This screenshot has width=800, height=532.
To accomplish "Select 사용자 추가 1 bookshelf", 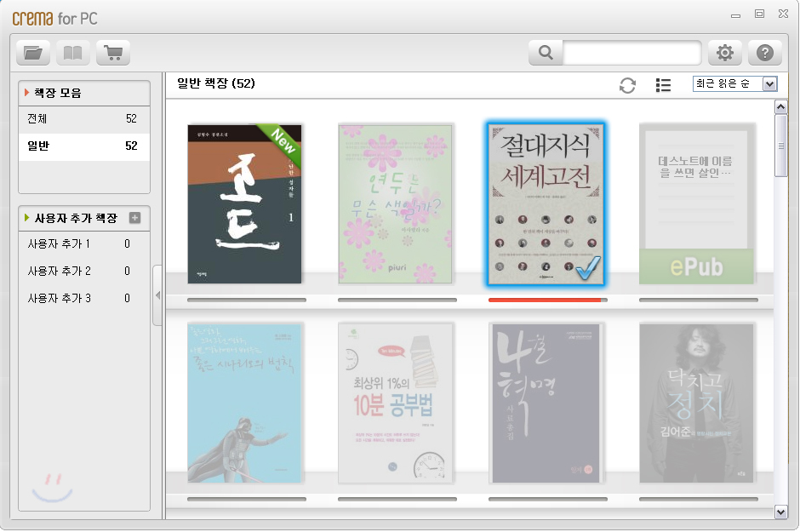I will (x=84, y=243).
